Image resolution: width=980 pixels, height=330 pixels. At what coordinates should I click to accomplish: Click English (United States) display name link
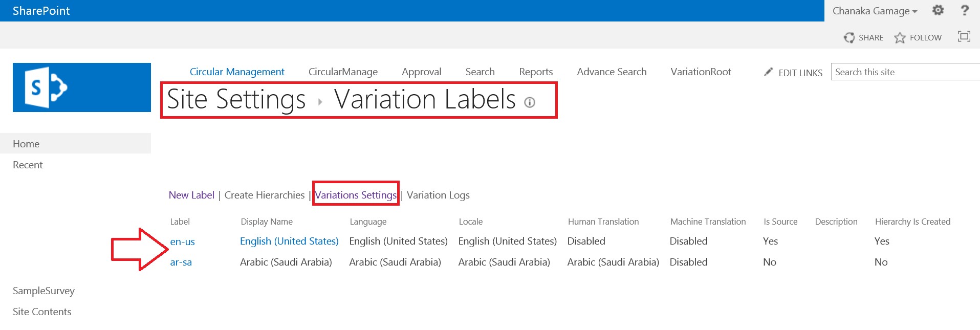click(x=289, y=241)
